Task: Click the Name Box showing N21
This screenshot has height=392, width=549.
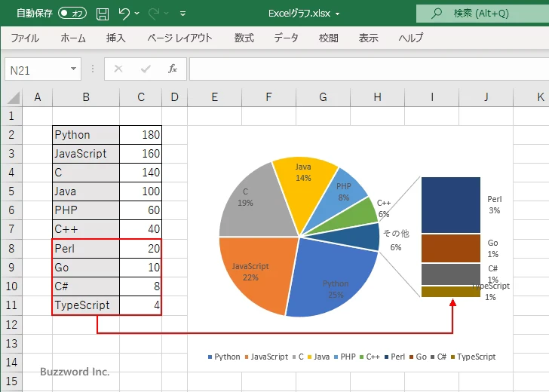Action: point(37,69)
